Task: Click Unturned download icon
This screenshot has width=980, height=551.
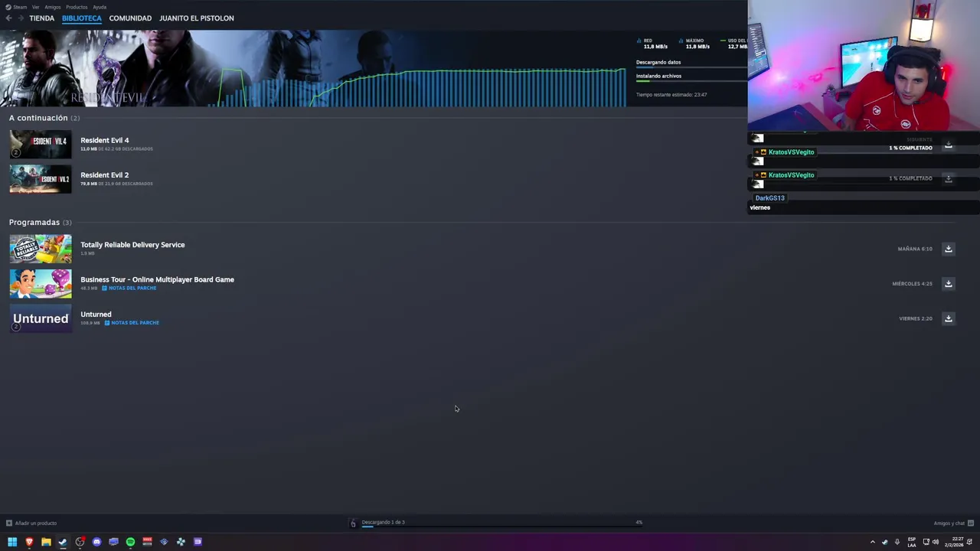Action: 948,318
